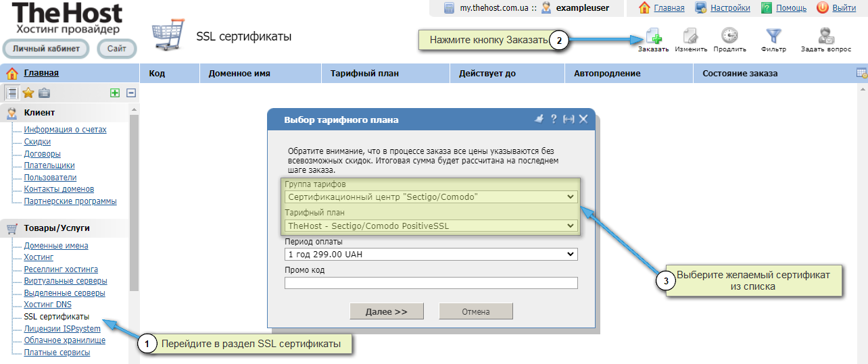Open the Помощь link
Viewport: 868px width, 364px height.
[791, 8]
